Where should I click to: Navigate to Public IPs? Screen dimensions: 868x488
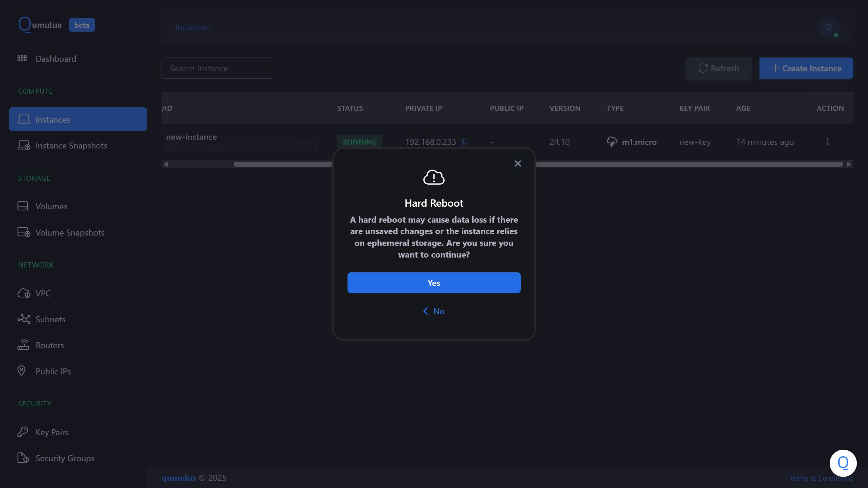[x=53, y=371]
